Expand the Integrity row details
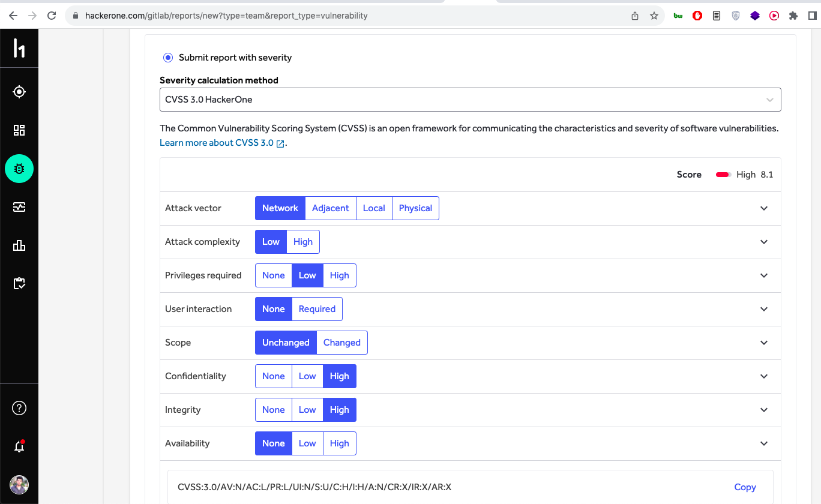The height and width of the screenshot is (504, 821). 764,410
